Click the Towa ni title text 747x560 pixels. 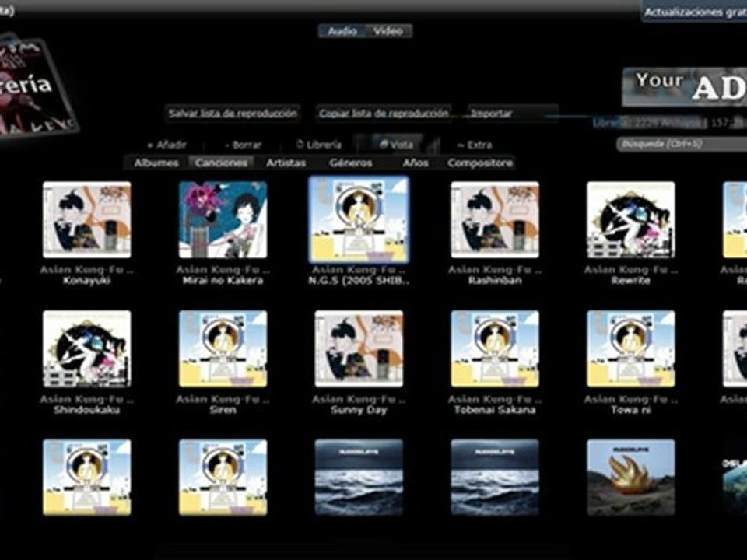pos(631,410)
